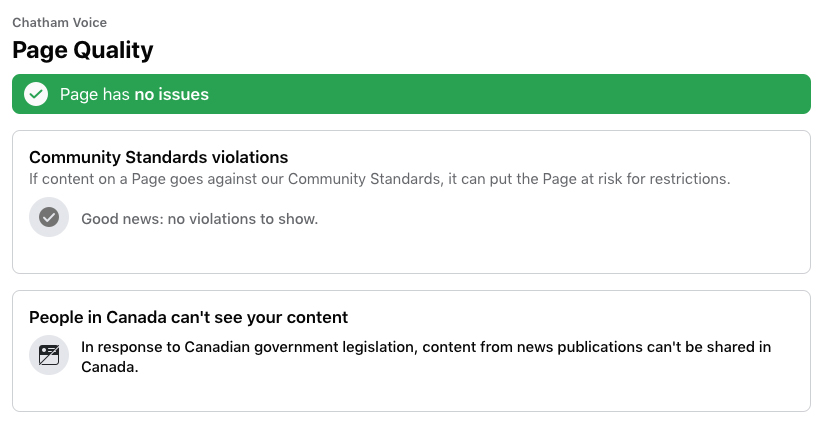The image size is (824, 425).
Task: Click the word 'Canada.' on the last line
Action: (x=109, y=367)
